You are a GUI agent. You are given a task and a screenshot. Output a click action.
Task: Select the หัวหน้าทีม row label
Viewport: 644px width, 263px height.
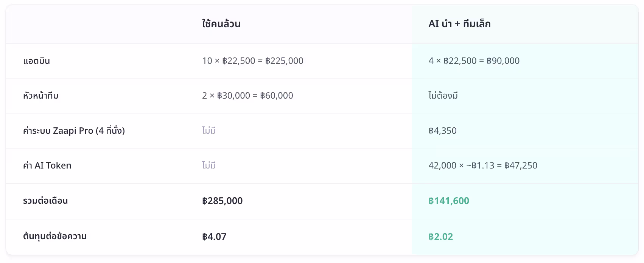pyautogui.click(x=41, y=96)
